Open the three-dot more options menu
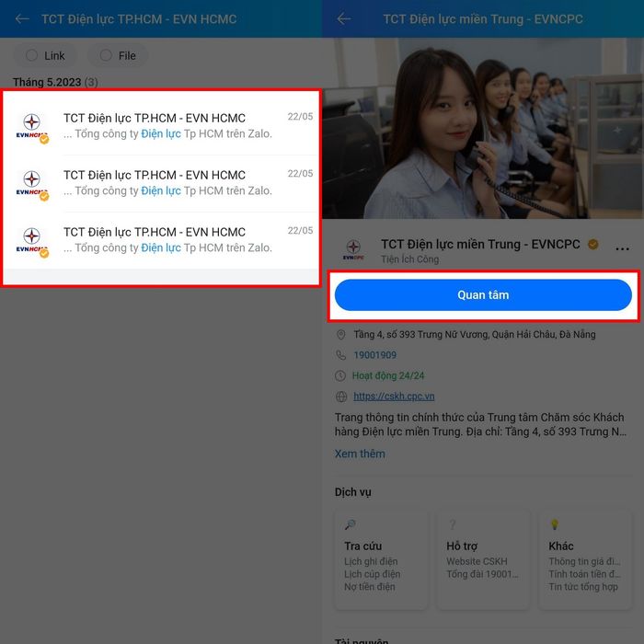This screenshot has width=644, height=644. pyautogui.click(x=623, y=248)
